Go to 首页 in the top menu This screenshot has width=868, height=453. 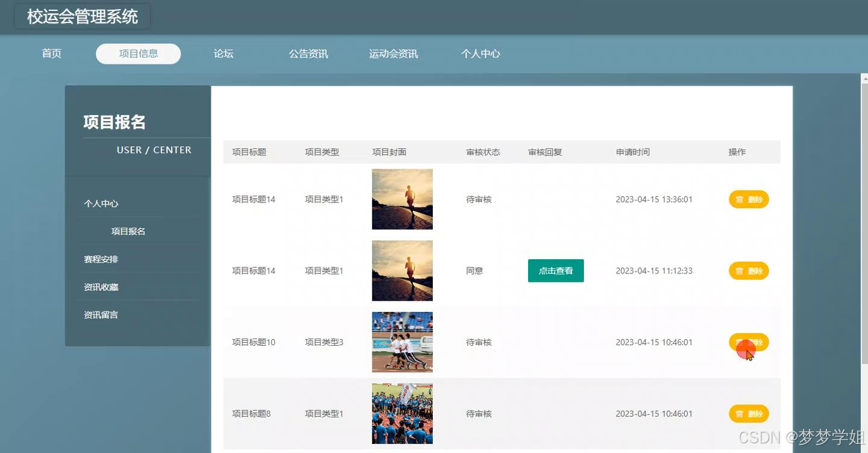coord(51,54)
